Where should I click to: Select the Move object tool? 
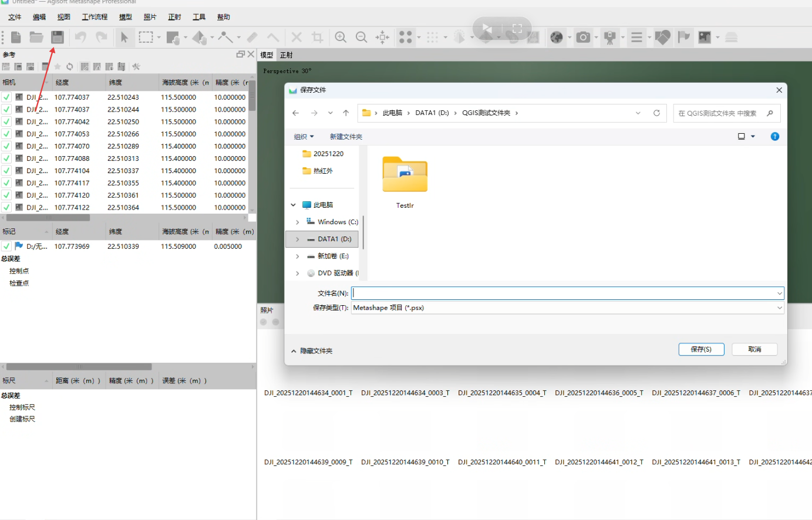199,38
